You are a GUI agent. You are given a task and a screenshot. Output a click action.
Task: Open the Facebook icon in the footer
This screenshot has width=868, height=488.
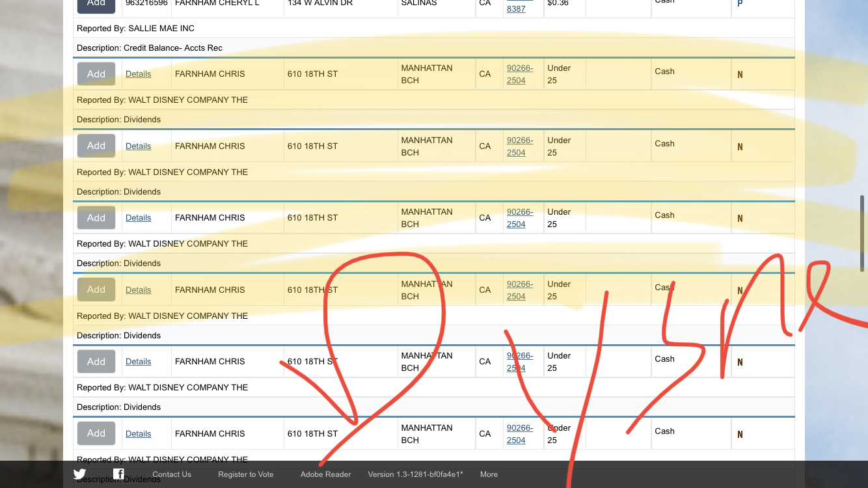[x=118, y=474]
